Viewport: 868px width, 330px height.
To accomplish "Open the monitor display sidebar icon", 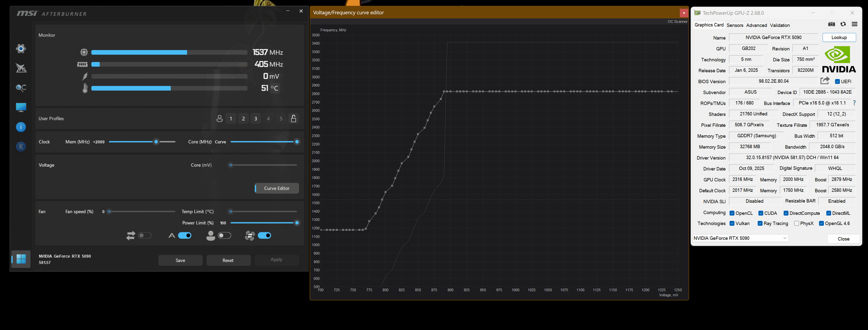I will tap(21, 107).
